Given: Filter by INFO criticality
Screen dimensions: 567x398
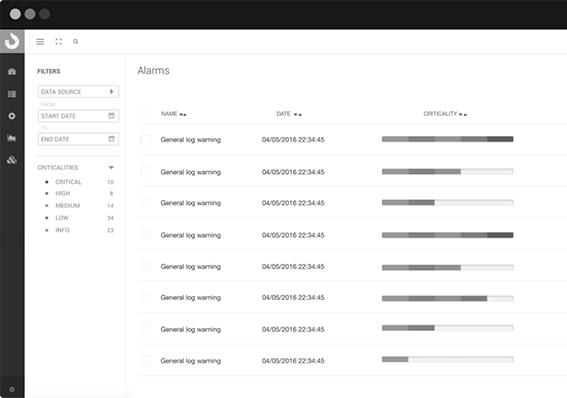Looking at the screenshot, I should click(x=62, y=230).
